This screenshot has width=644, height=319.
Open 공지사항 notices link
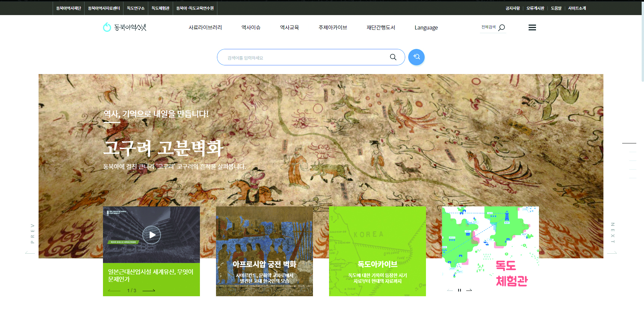pyautogui.click(x=513, y=8)
